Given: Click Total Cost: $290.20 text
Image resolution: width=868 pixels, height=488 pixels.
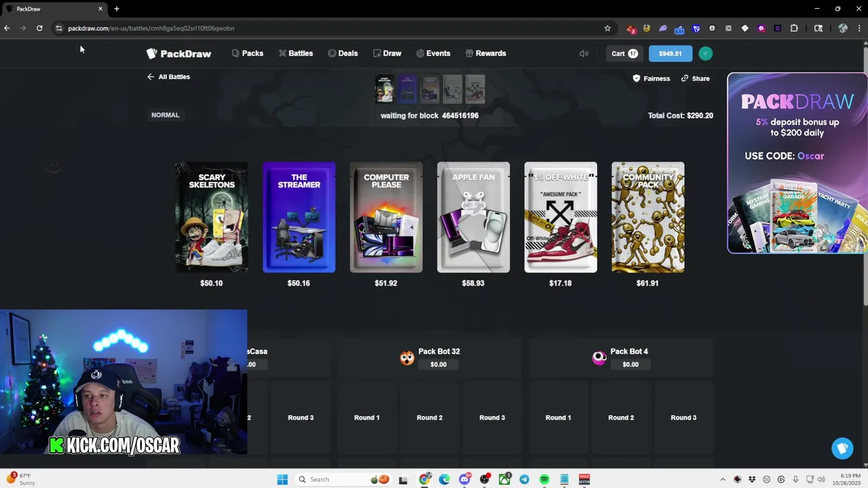Looking at the screenshot, I should [680, 116].
